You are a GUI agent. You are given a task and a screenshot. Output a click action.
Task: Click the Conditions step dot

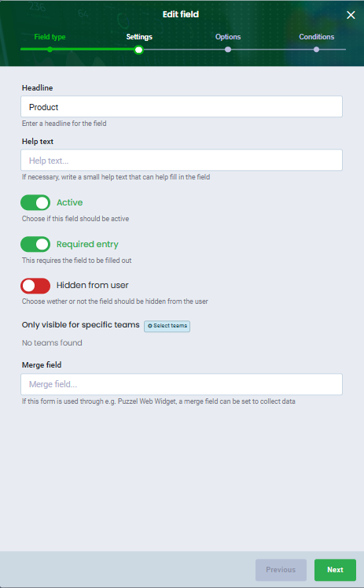pos(317,50)
